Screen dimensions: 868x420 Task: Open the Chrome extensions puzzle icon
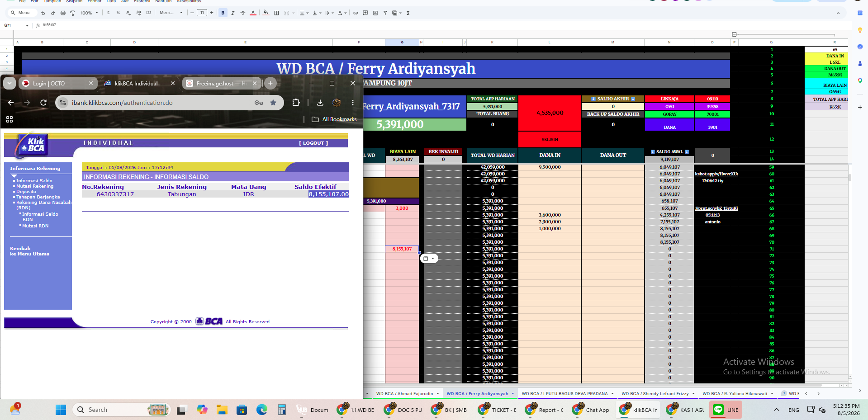click(296, 103)
